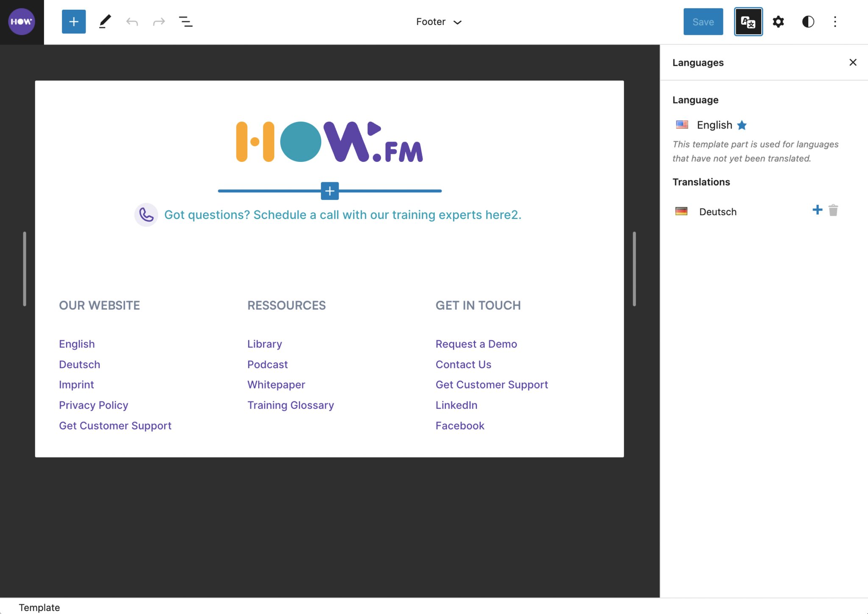Screen dimensions: 868x614
Task: Click the schedule a call link
Action: tap(342, 214)
